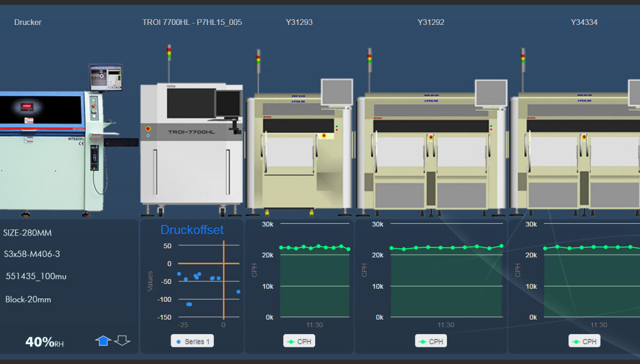This screenshot has width=640, height=364.
Task: Toggle CPH legend under Y31292 chart
Action: (x=431, y=341)
